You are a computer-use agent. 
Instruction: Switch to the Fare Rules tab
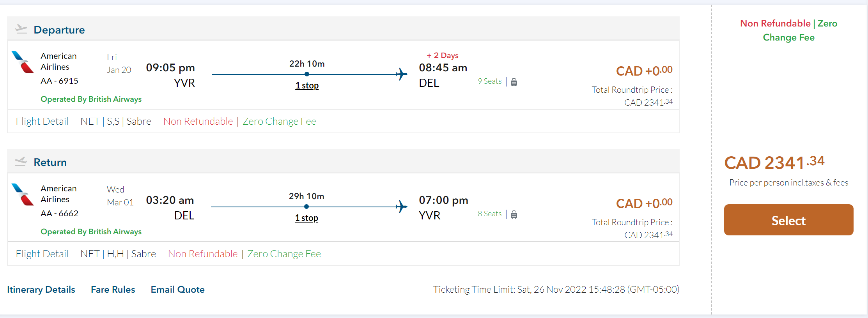[113, 290]
